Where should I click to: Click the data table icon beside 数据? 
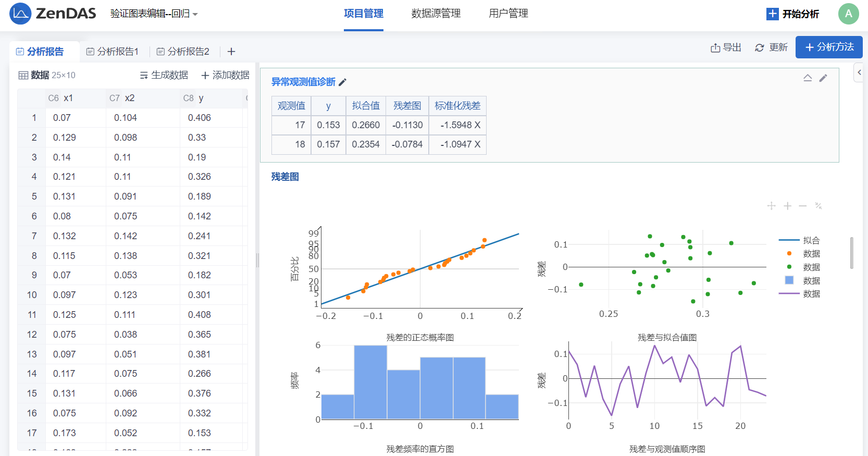(23, 76)
